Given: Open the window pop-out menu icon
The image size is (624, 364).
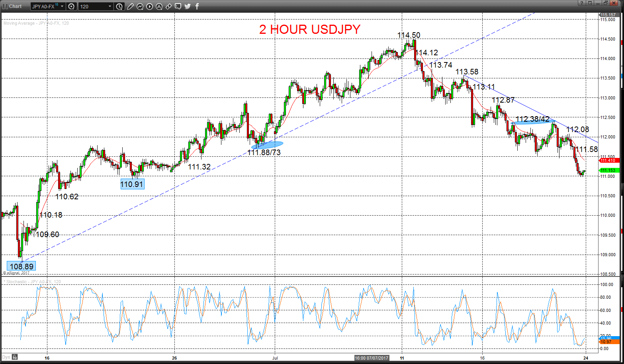Looking at the screenshot, I should point(590,3).
